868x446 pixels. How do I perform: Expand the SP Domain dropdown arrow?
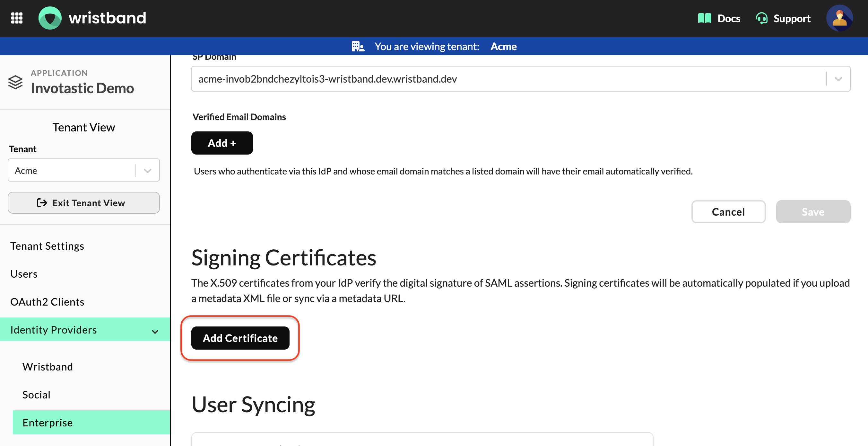pos(838,79)
